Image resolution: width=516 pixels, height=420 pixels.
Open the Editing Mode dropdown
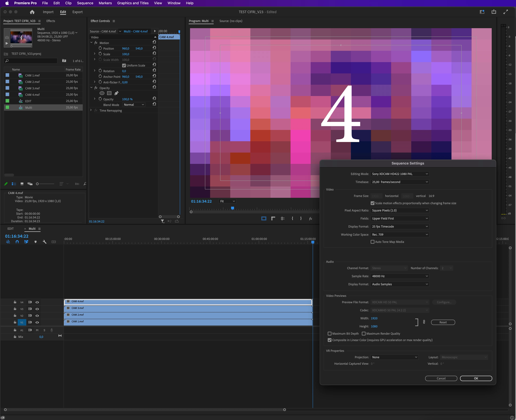400,174
